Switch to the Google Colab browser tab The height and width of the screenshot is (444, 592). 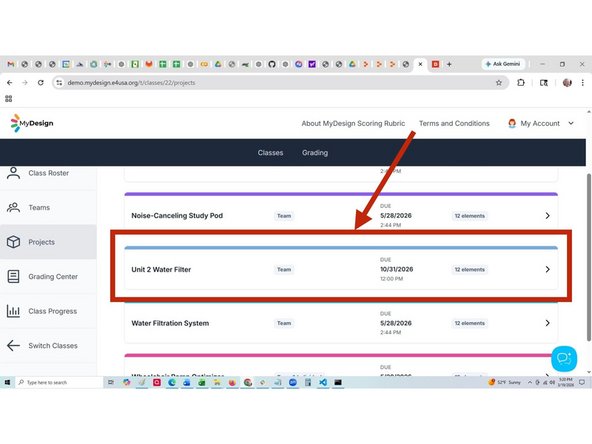pyautogui.click(x=204, y=64)
